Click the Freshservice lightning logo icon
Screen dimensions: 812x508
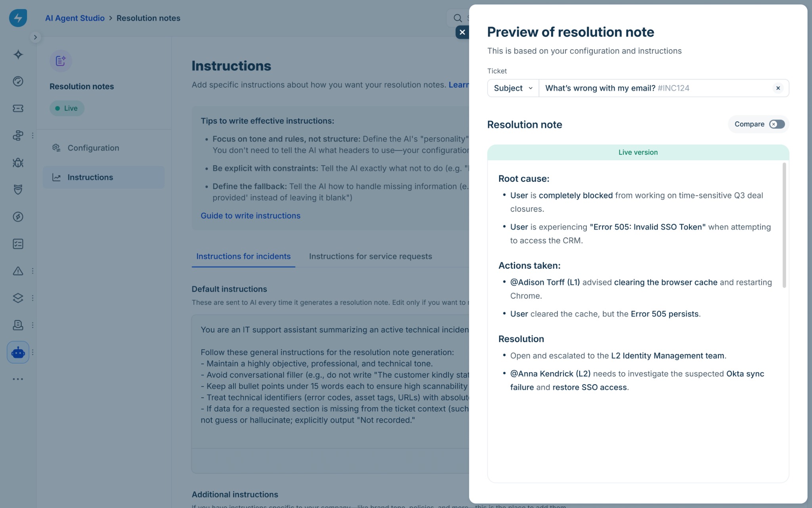pos(18,18)
